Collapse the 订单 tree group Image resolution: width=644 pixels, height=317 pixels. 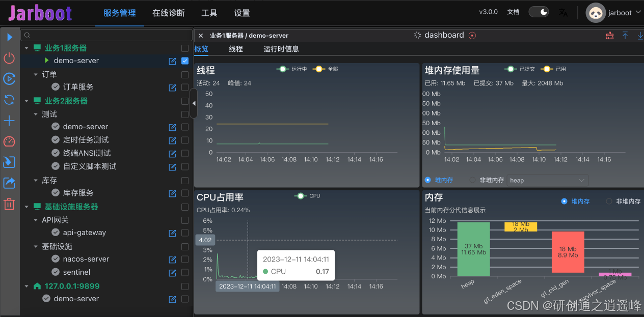coord(36,74)
